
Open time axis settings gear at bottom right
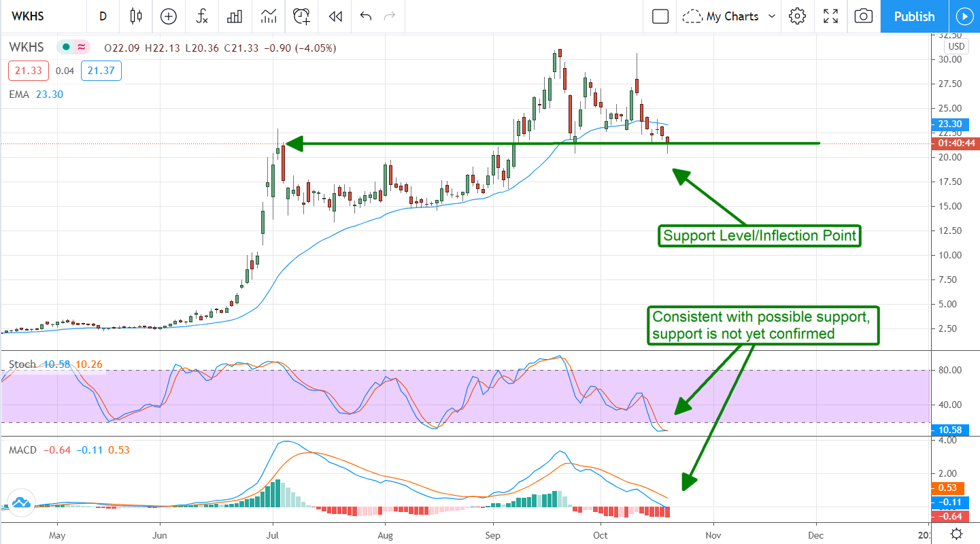click(956, 534)
